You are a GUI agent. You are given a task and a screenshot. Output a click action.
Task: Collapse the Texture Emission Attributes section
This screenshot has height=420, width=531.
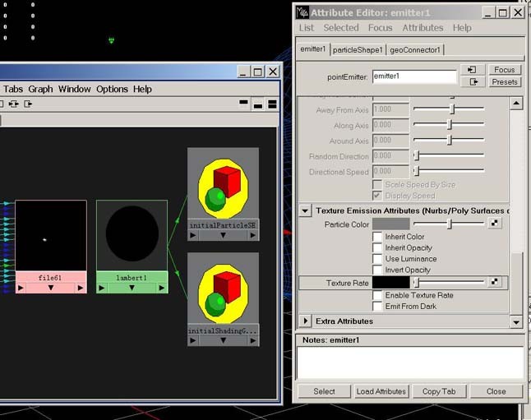click(305, 211)
